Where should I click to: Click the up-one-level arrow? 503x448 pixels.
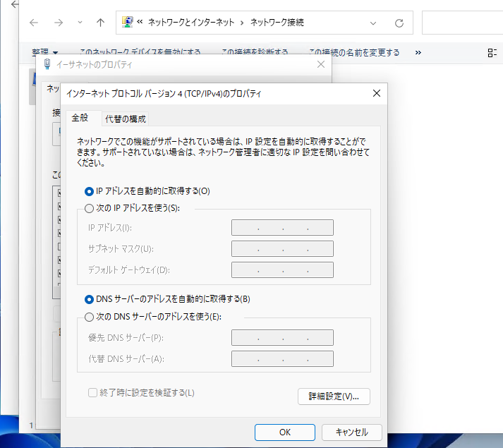pyautogui.click(x=100, y=23)
